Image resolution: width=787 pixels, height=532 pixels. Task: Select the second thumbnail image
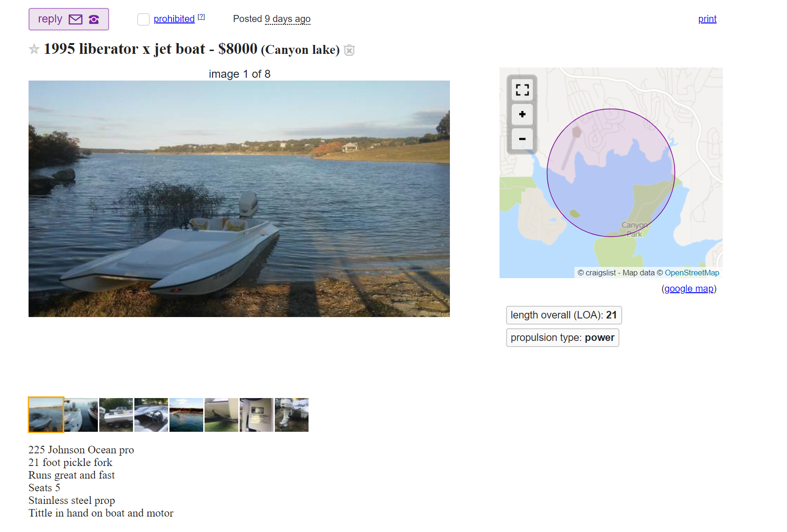[81, 415]
